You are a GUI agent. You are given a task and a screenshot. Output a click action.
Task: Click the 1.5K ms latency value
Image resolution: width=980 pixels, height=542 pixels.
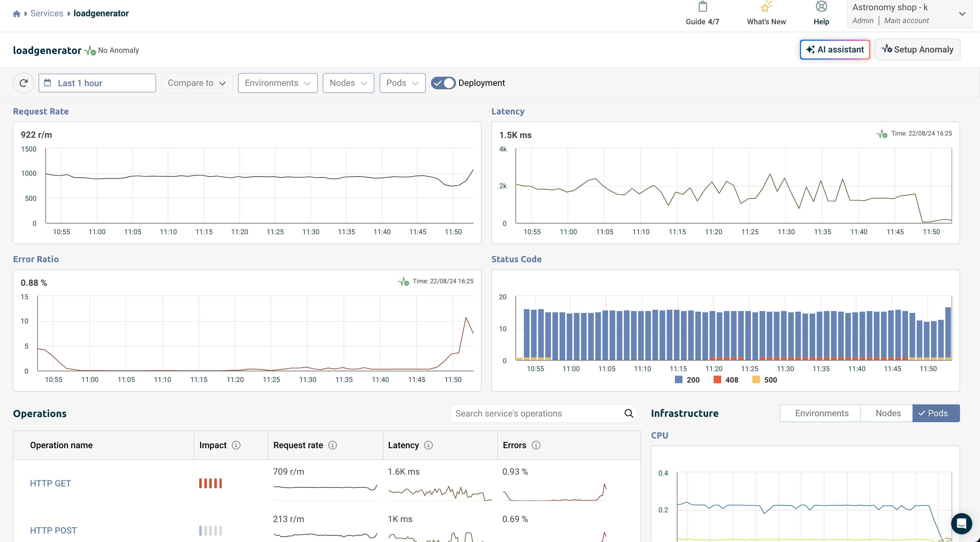tap(515, 135)
